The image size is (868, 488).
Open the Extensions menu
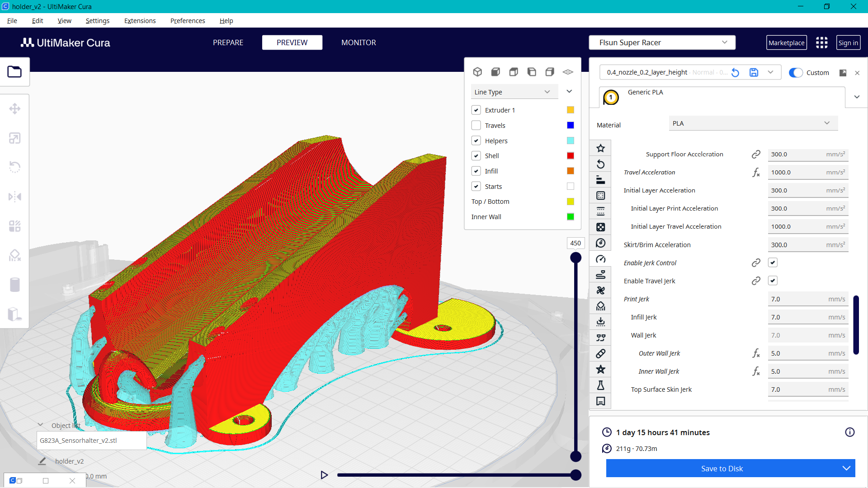click(140, 21)
